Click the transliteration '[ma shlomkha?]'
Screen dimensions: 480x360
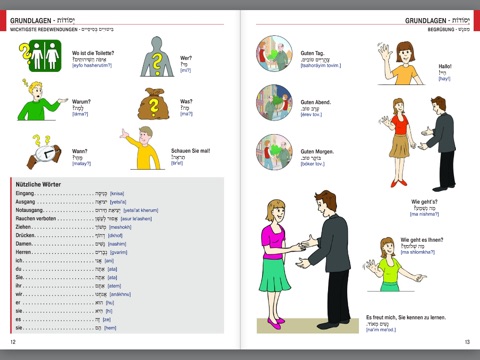[x=418, y=252]
